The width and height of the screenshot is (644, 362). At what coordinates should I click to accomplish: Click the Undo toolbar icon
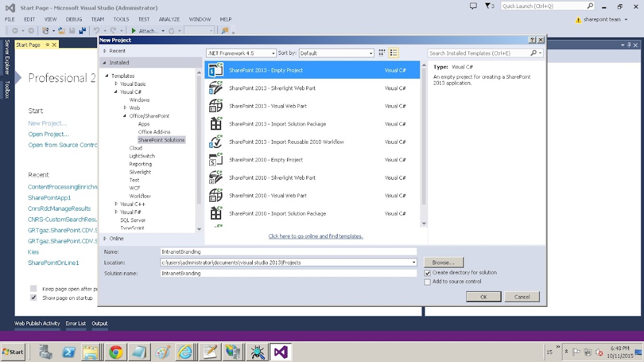click(x=97, y=31)
